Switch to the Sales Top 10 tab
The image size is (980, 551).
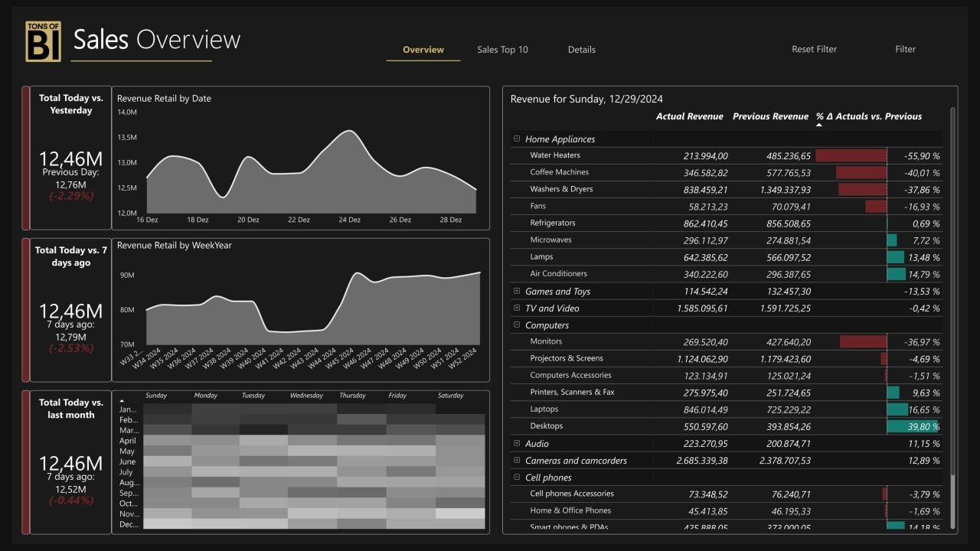[502, 50]
